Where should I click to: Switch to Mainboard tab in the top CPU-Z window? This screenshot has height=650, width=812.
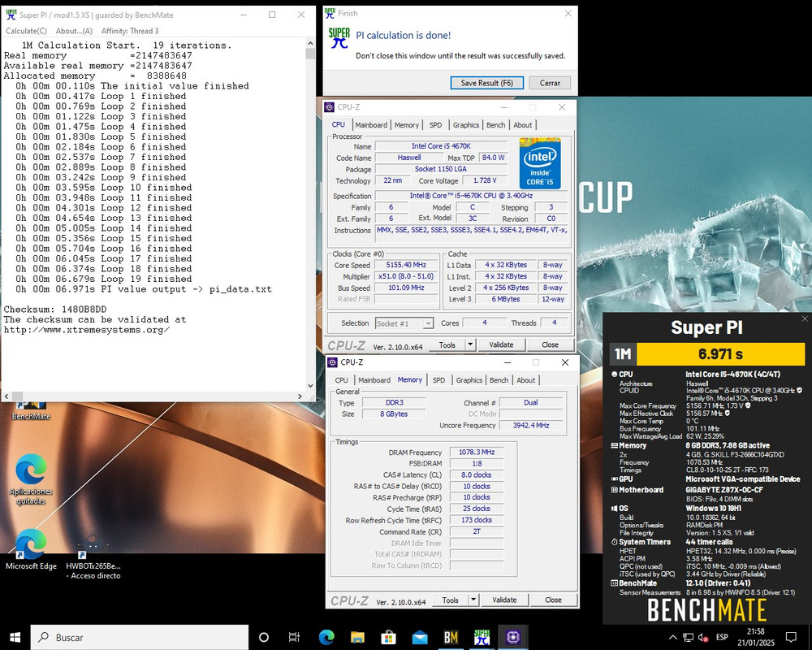[371, 125]
